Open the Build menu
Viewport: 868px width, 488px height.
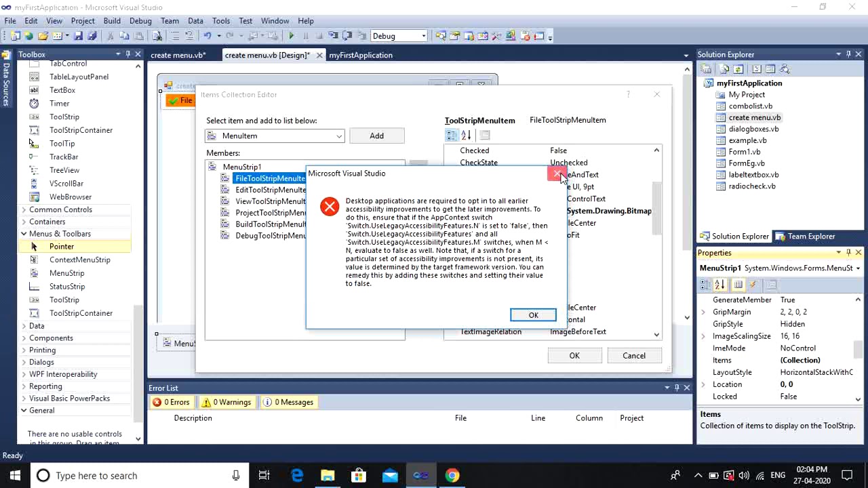coord(112,21)
